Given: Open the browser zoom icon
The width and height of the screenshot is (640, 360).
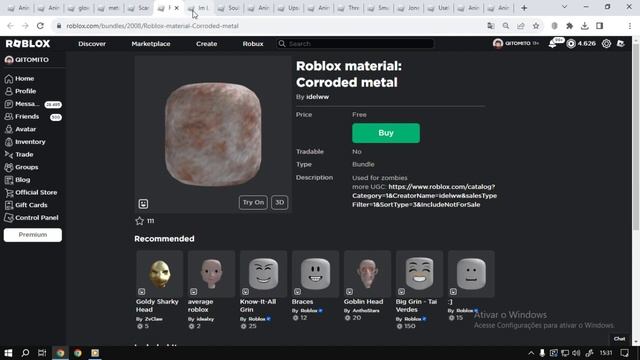Looking at the screenshot, I should pyautogui.click(x=506, y=26).
